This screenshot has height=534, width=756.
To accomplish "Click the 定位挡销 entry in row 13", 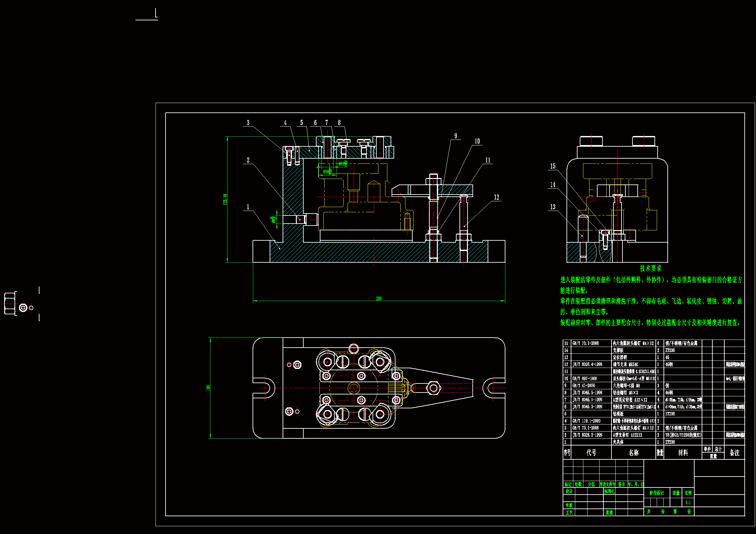I will 620,357.
